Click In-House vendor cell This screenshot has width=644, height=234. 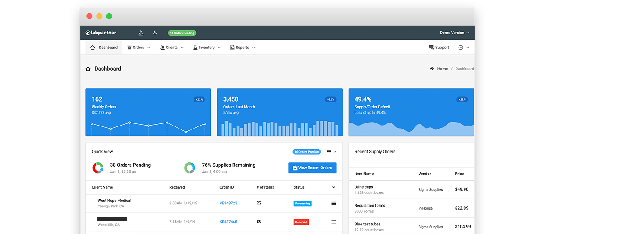[x=425, y=208]
